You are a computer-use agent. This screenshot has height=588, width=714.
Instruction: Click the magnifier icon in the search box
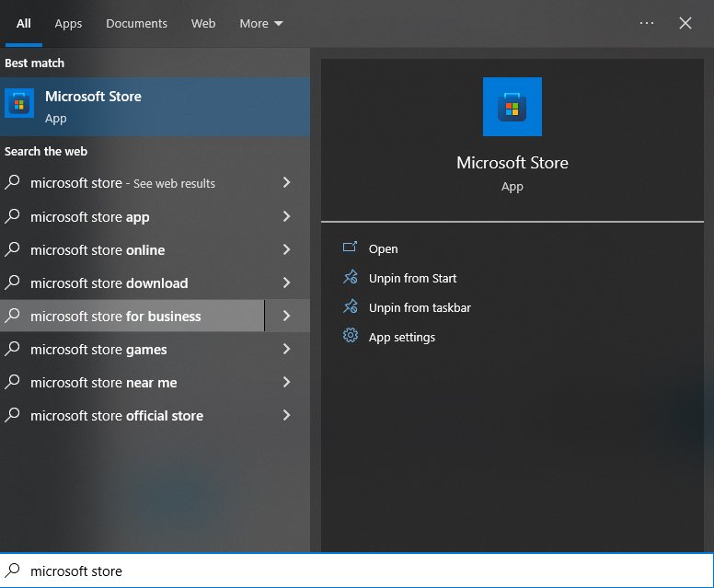[x=13, y=571]
